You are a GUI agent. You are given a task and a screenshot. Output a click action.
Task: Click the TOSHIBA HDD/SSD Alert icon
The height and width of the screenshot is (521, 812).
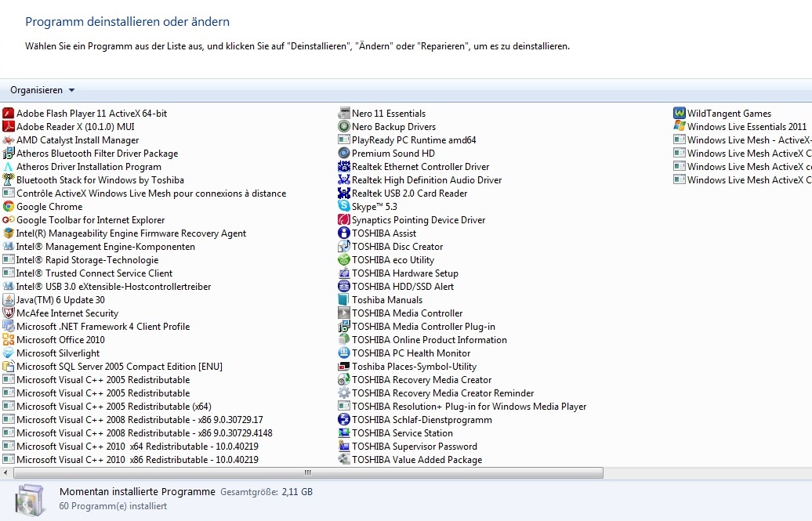pyautogui.click(x=344, y=287)
